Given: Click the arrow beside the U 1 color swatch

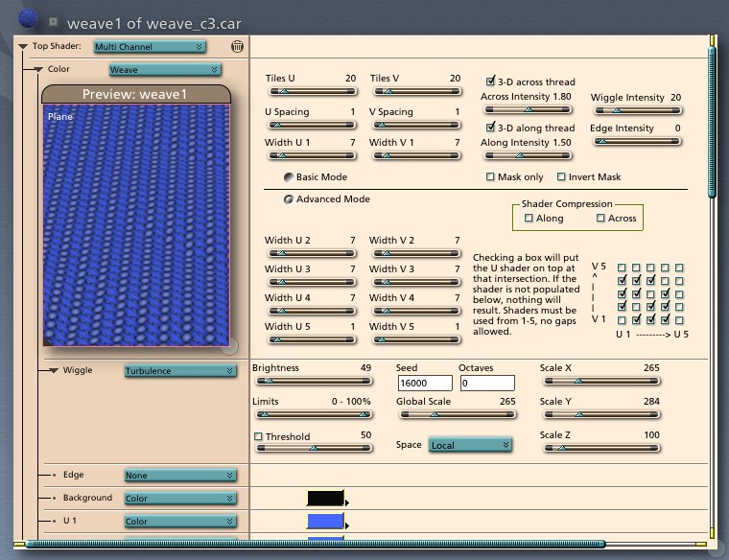Looking at the screenshot, I should pos(347,525).
